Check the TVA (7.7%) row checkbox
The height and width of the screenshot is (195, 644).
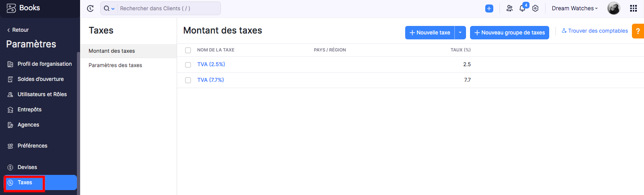188,80
